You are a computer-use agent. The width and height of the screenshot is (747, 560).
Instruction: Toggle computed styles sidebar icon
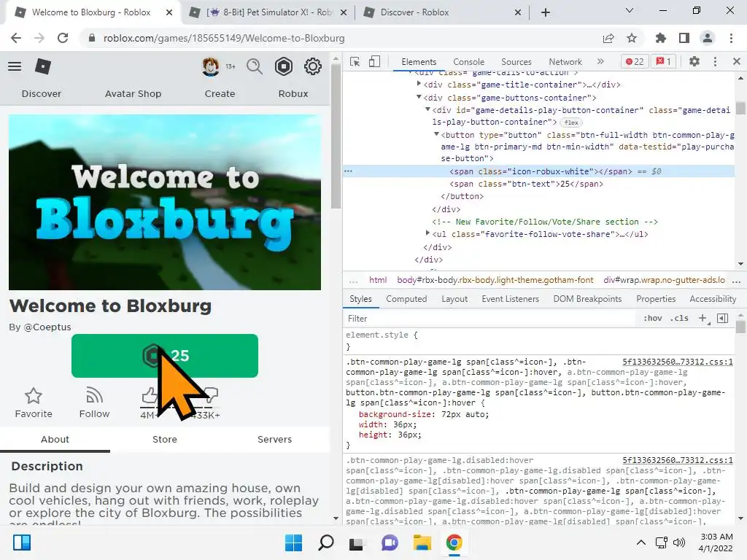click(723, 318)
